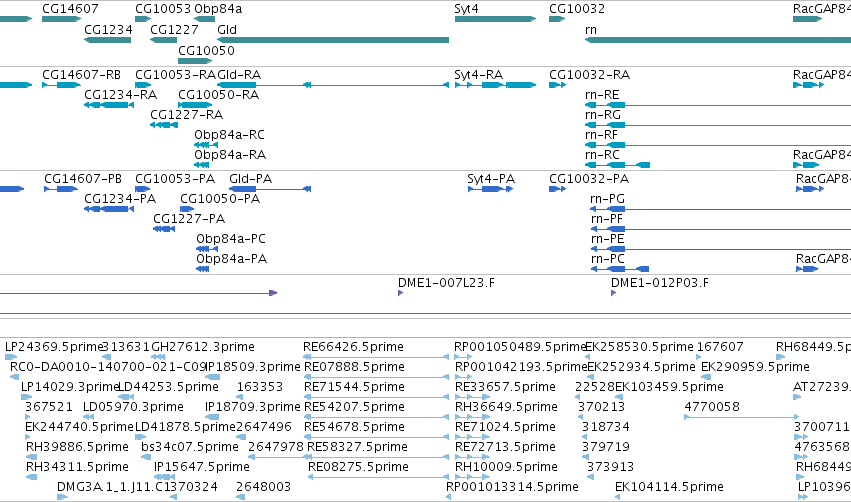The width and height of the screenshot is (851, 502).
Task: Select the rn gene bar
Action: (x=718, y=40)
